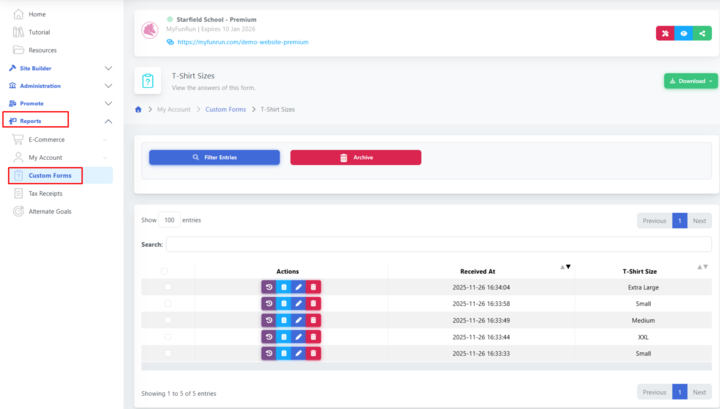
Task: Click home icon in breadcrumb trail
Action: click(138, 108)
